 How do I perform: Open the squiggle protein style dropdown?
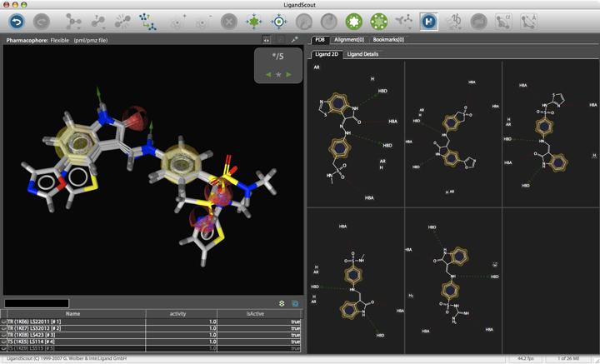pyautogui.click(x=454, y=22)
